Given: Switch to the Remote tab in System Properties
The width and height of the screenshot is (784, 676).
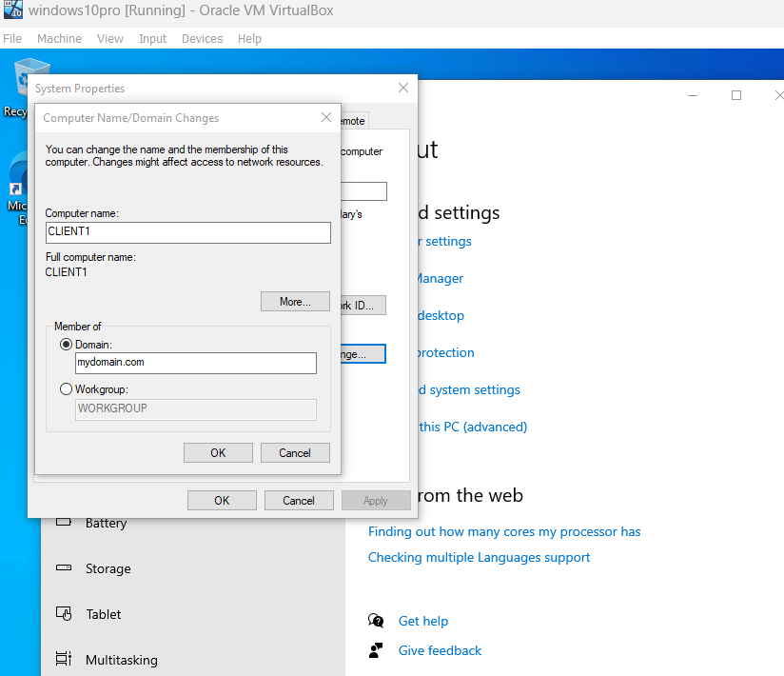Looking at the screenshot, I should coord(355,121).
